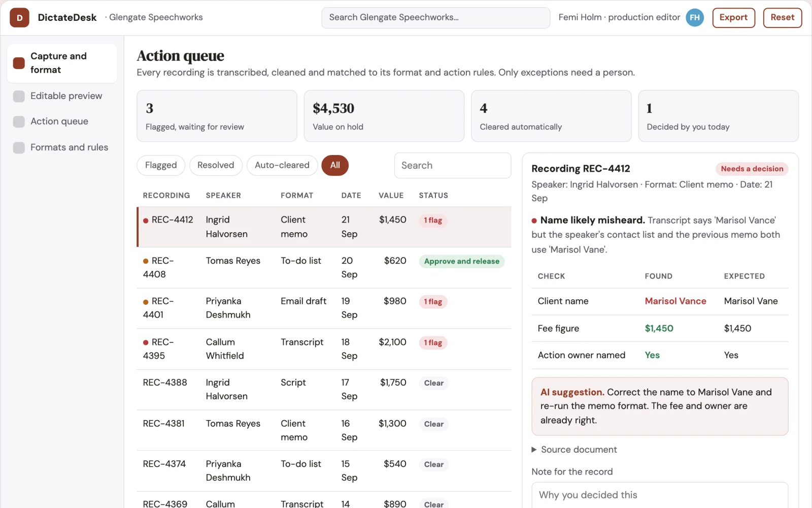This screenshot has width=812, height=508.
Task: Click the Flagged, waiting for review card
Action: coord(217,116)
